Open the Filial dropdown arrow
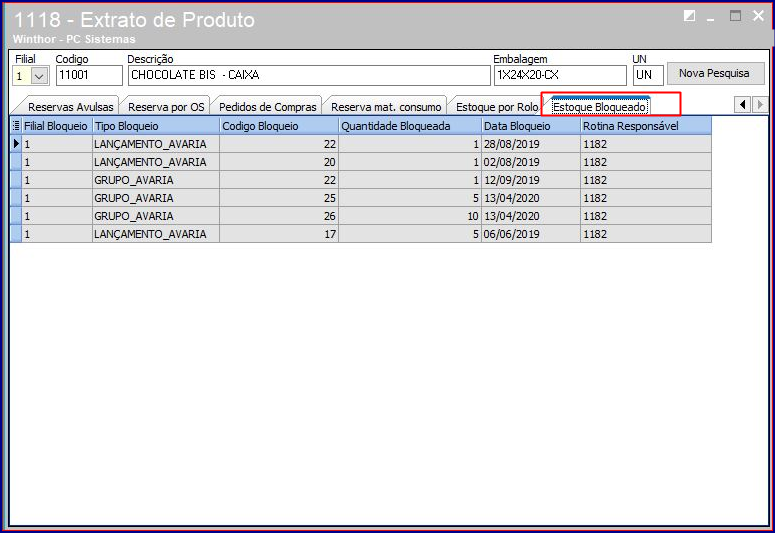775x533 pixels. coord(39,76)
